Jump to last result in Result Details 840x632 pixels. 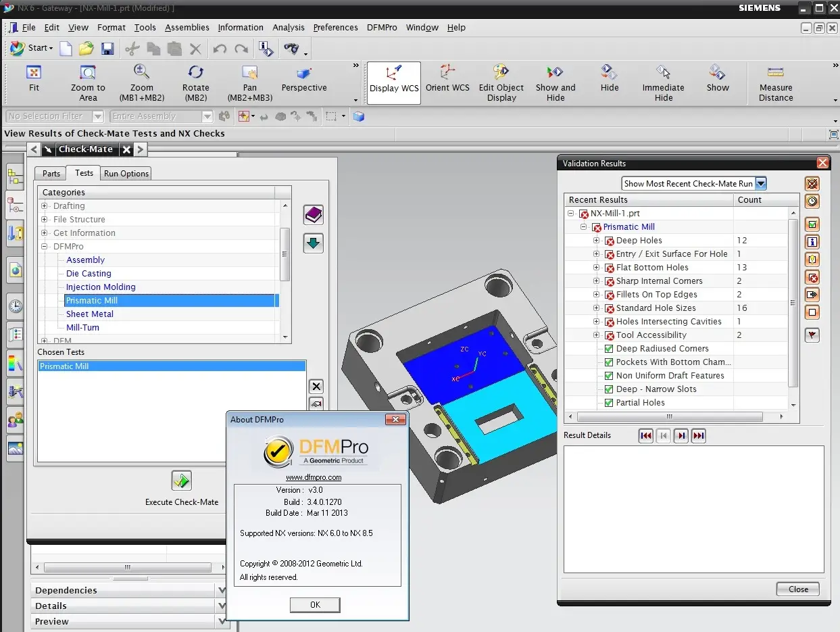click(x=699, y=436)
